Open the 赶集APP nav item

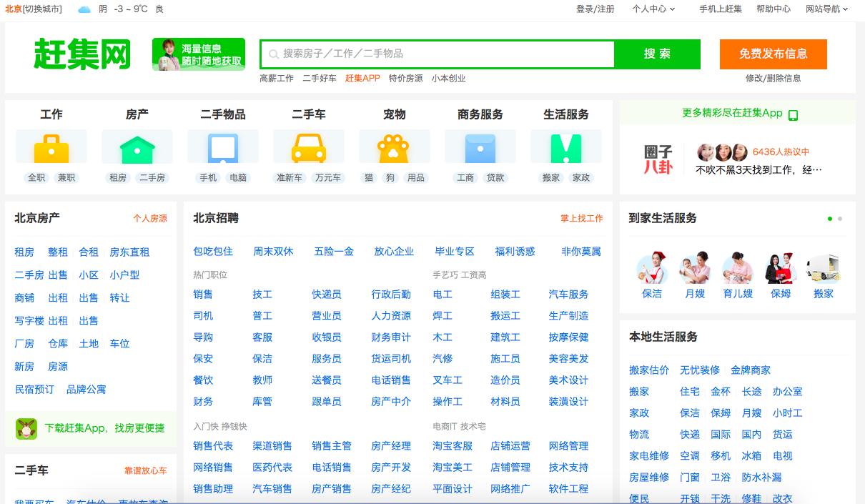[361, 79]
